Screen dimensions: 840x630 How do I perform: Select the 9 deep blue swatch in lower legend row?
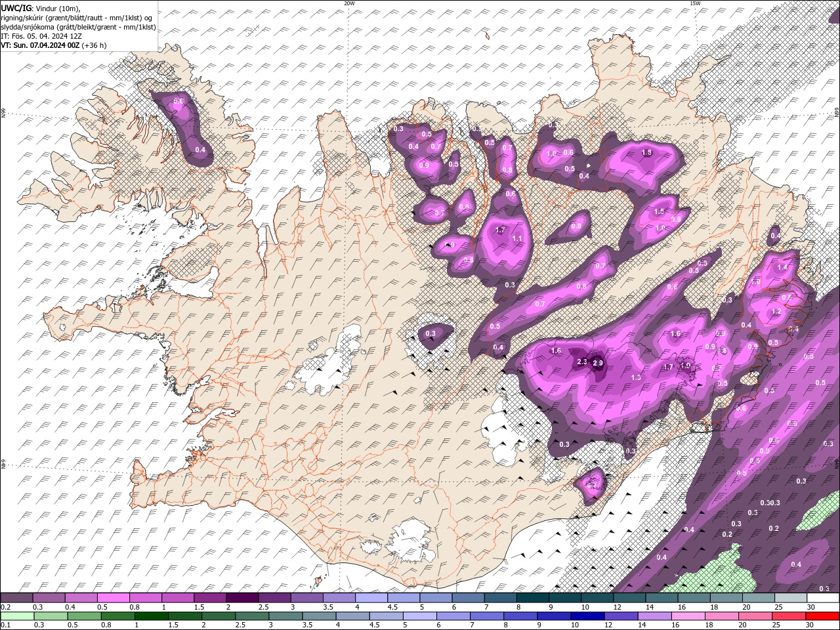point(554,616)
